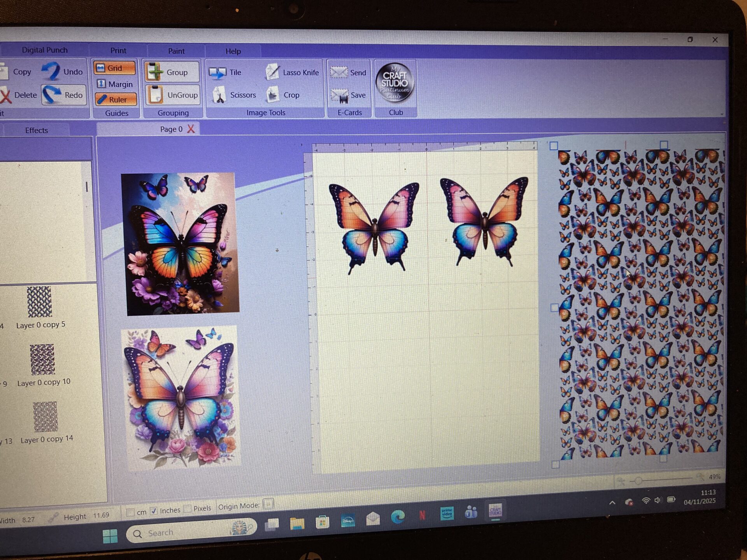Open Disney+ from the taskbar

pos(347,520)
